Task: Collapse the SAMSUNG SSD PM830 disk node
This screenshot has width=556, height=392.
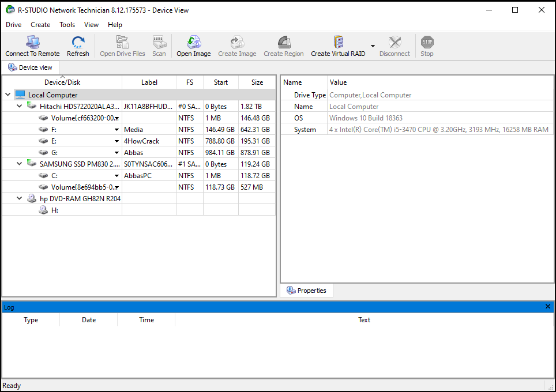Action: (20, 164)
